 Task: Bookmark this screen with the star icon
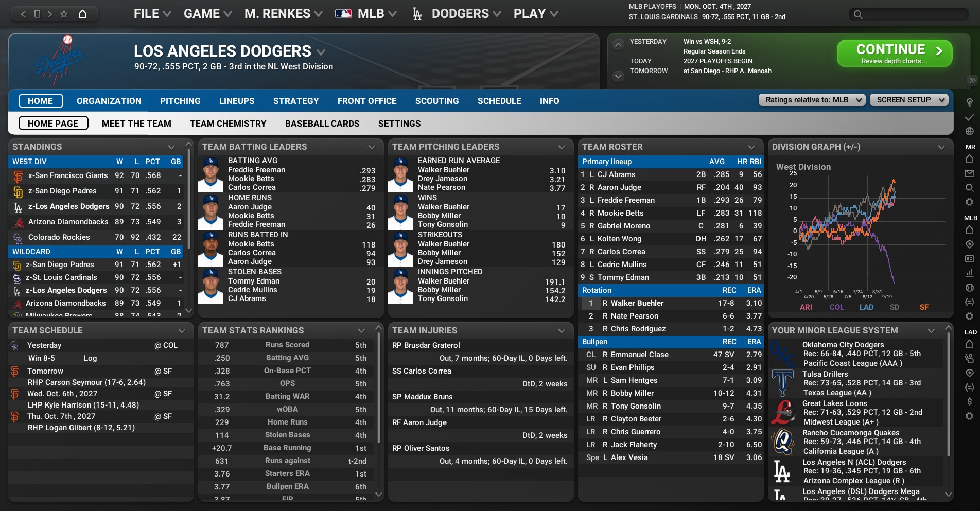tap(64, 14)
